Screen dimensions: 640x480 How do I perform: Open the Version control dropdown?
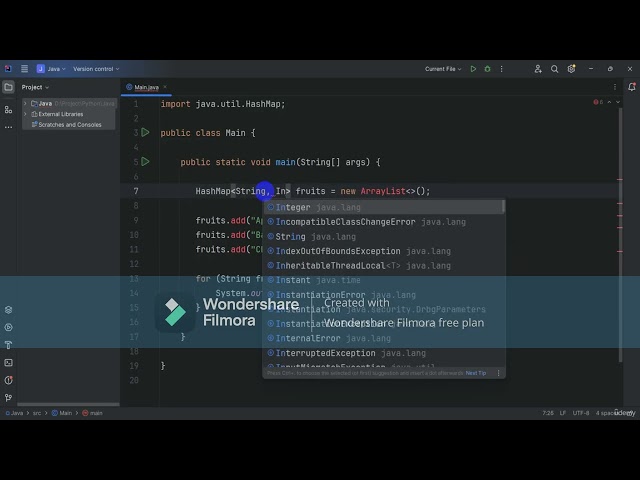coord(96,69)
